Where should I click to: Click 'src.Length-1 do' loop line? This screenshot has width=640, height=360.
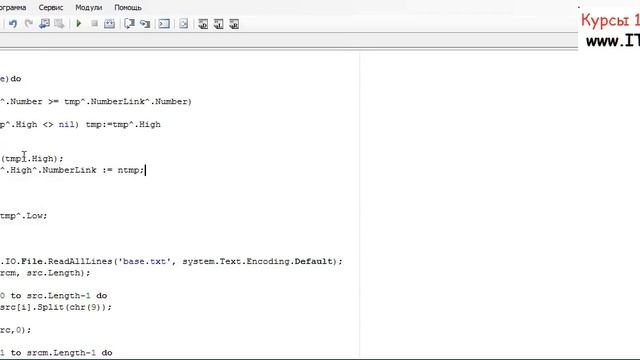coord(67,296)
